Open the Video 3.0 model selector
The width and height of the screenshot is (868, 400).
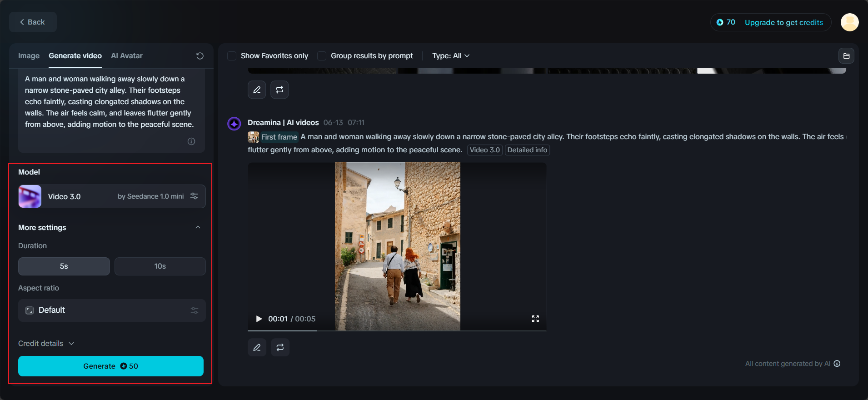(x=112, y=196)
